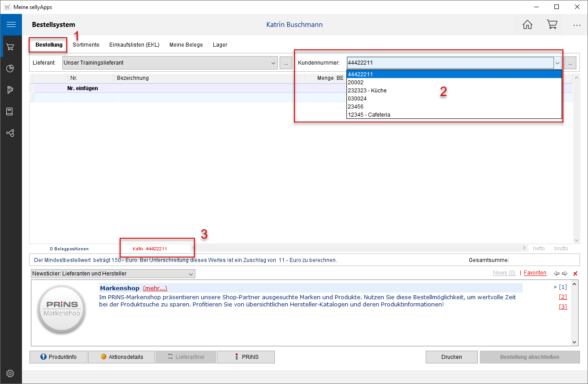Open the settings gear icon

tap(10, 373)
